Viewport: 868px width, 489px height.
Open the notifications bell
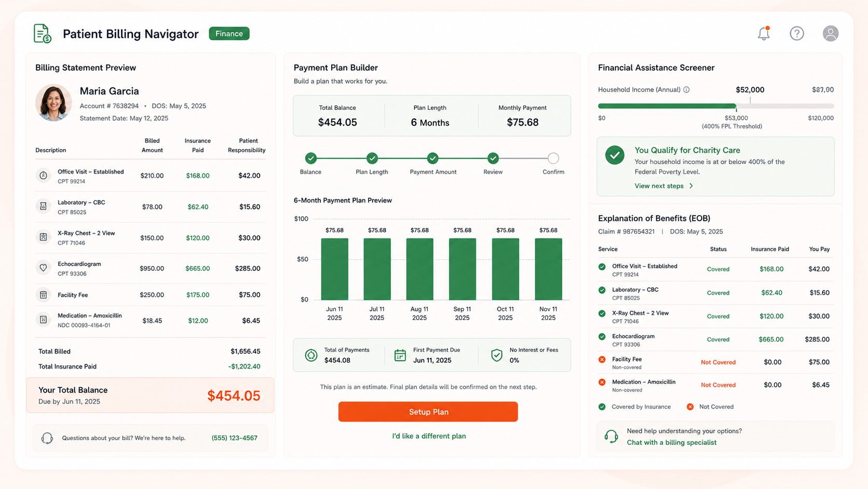coord(763,33)
